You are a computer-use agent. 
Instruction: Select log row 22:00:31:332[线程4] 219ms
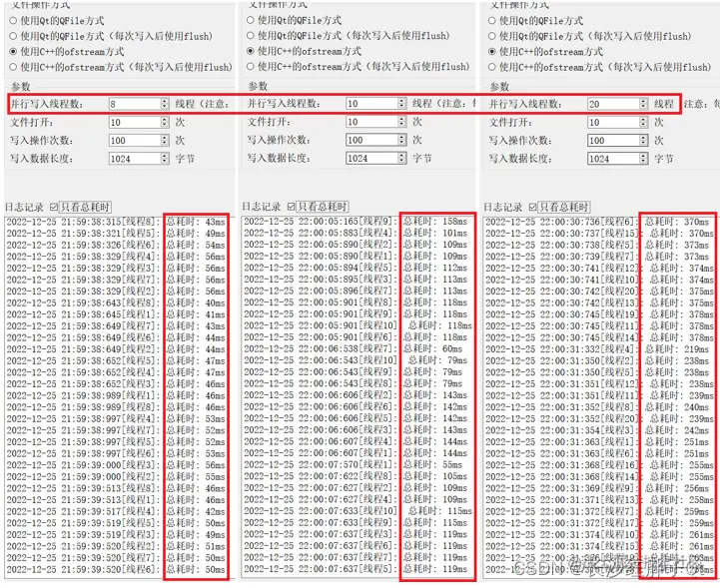598,348
